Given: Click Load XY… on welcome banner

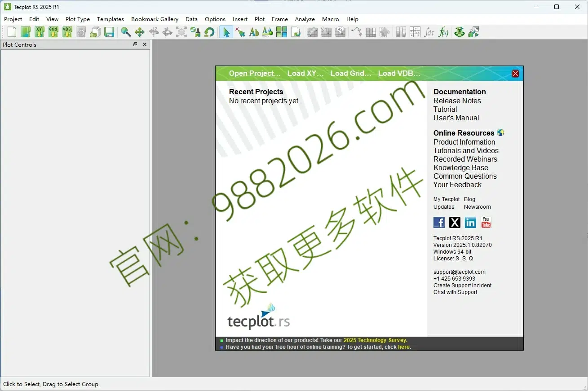Looking at the screenshot, I should tap(305, 74).
